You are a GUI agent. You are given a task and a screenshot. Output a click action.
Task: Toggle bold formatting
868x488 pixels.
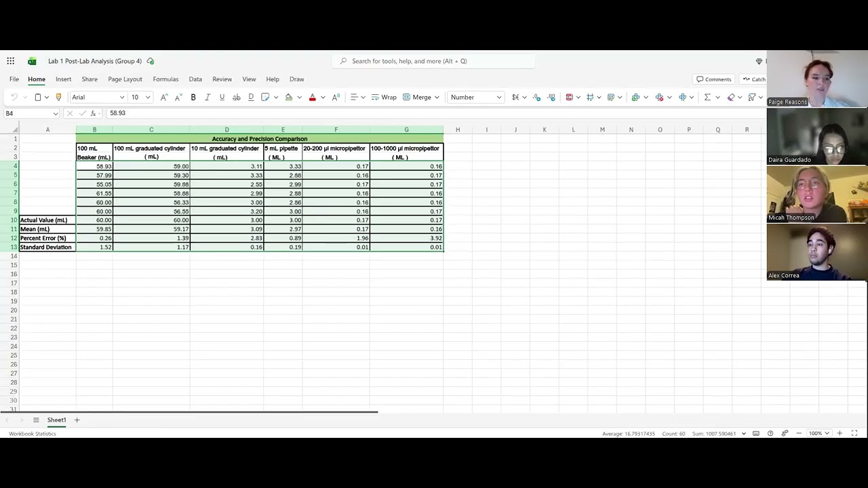pos(193,98)
